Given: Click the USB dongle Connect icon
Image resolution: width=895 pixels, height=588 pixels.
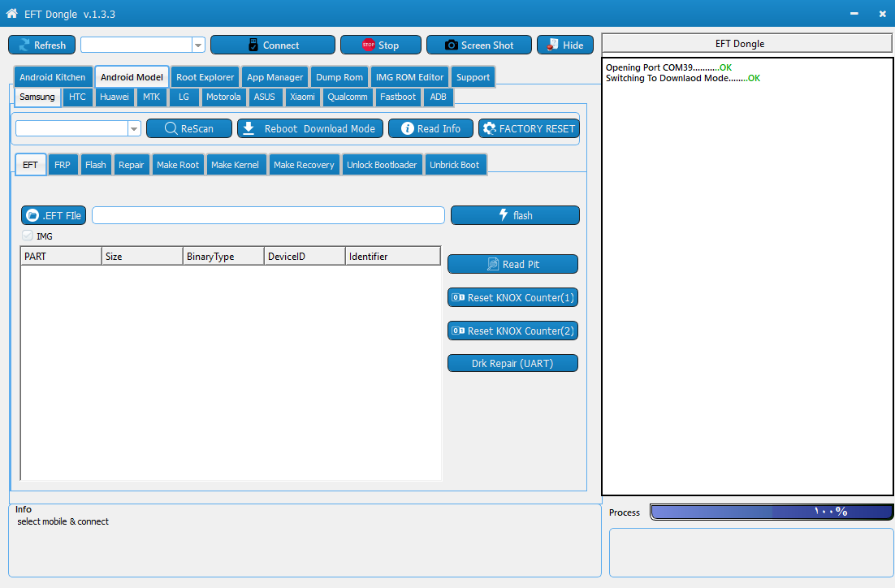Looking at the screenshot, I should pyautogui.click(x=253, y=45).
